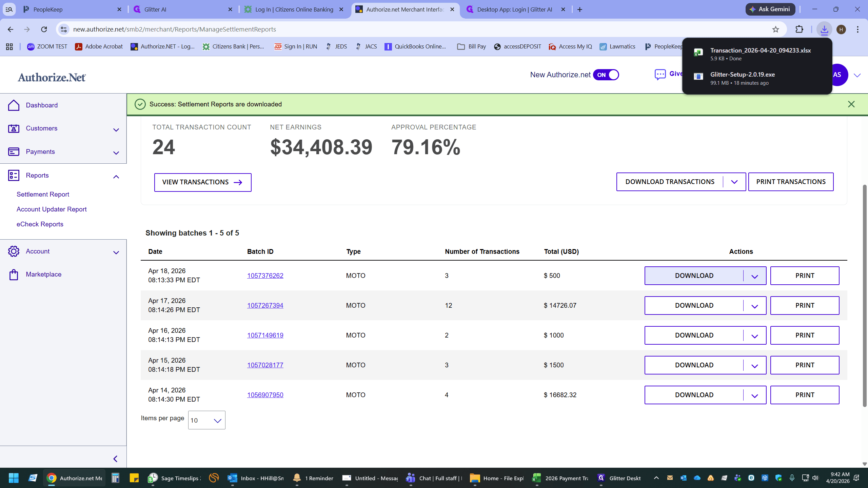Open the user profile dropdown chevron
Image resolution: width=868 pixels, height=488 pixels.
857,75
